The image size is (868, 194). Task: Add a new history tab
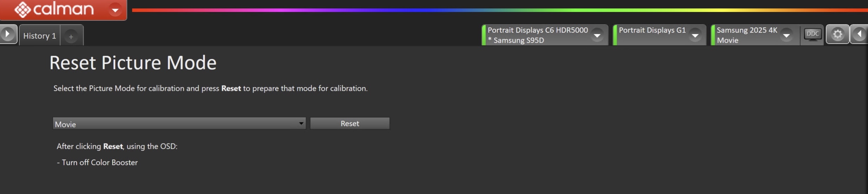(71, 36)
